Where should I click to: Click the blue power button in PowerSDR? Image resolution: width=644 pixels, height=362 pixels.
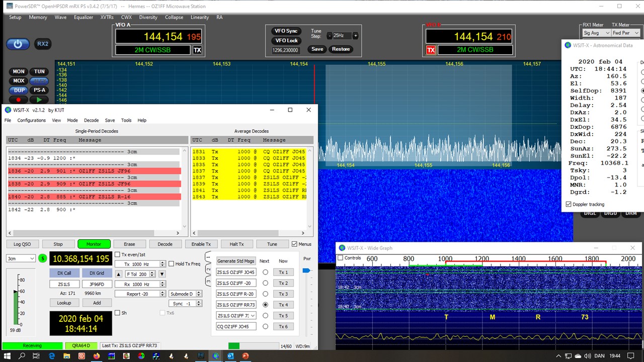click(18, 44)
